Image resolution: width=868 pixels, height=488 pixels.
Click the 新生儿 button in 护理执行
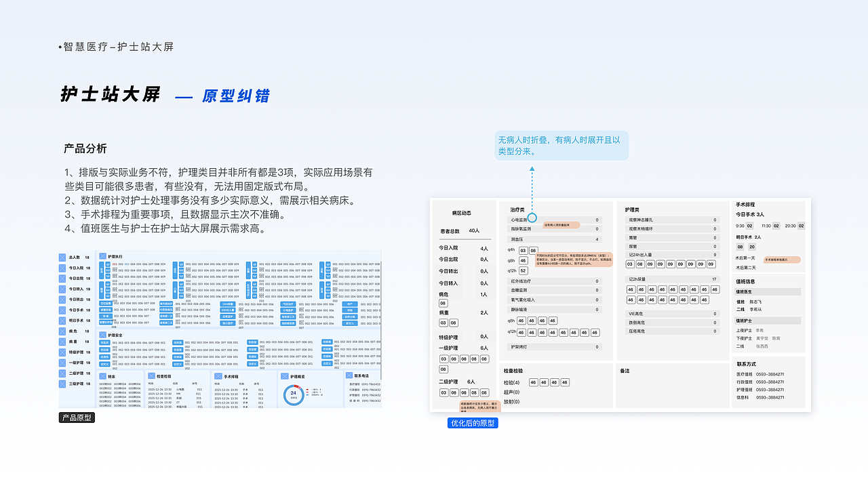point(351,324)
